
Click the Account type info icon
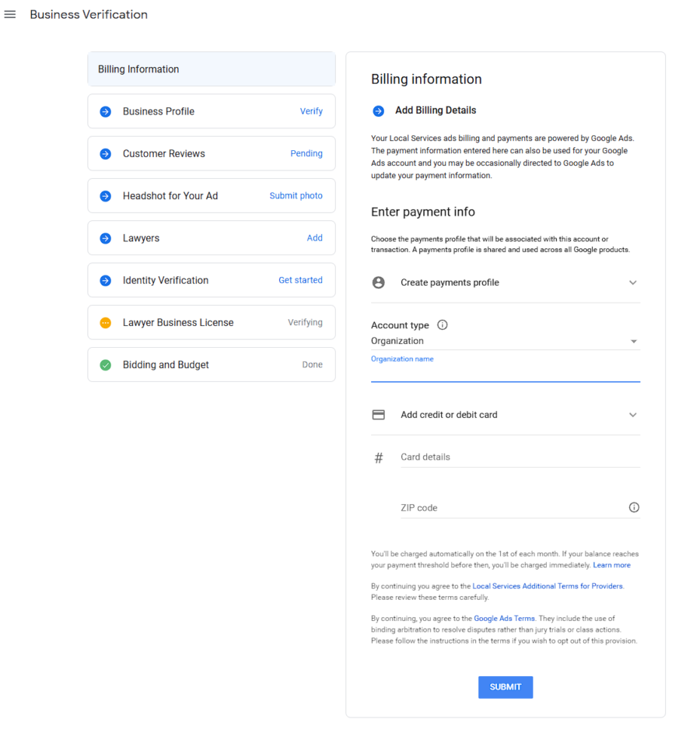pyautogui.click(x=443, y=325)
